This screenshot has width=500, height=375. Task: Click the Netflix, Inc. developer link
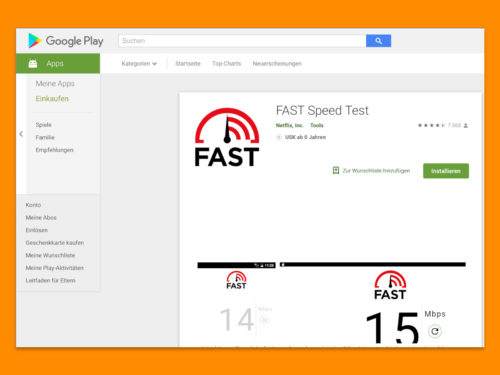289,125
